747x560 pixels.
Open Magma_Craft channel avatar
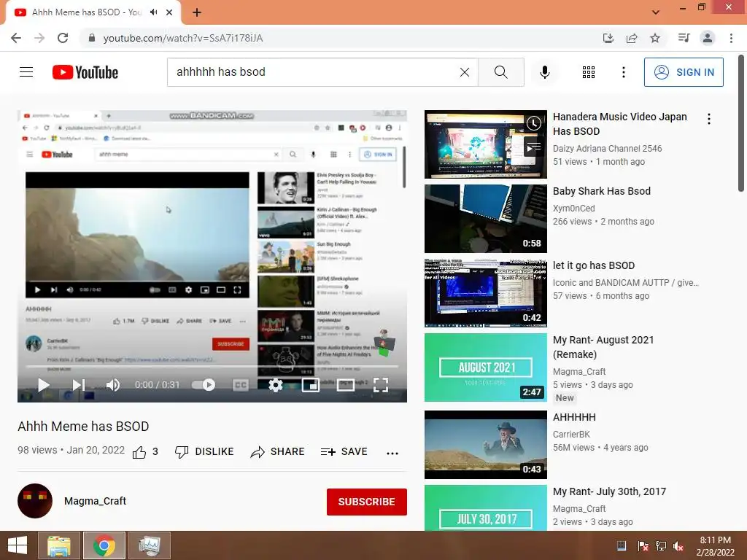tap(35, 501)
